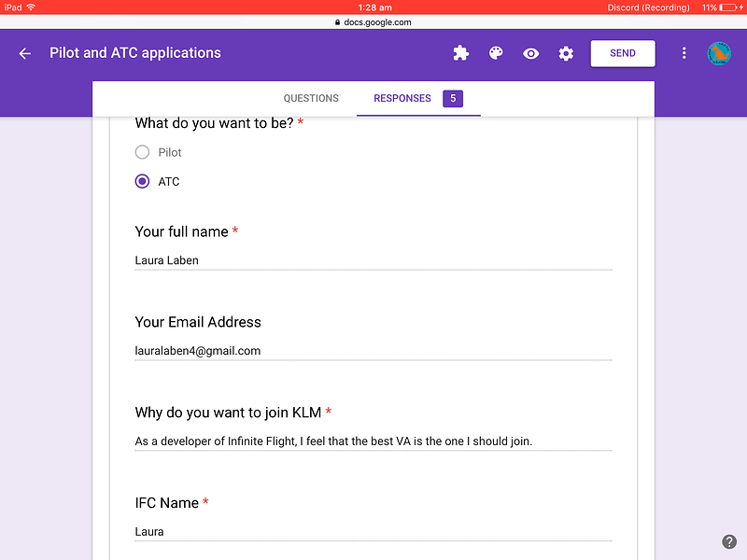Click the 'What do you want to be?' heading
The height and width of the screenshot is (560, 747).
point(215,123)
